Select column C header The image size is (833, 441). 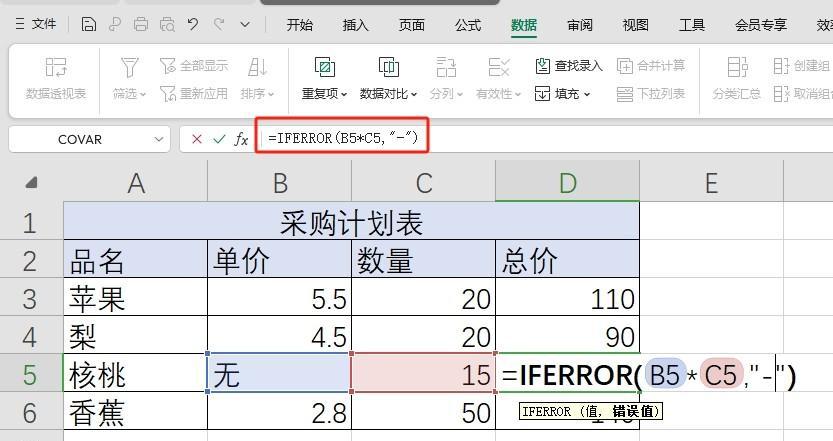pos(423,183)
